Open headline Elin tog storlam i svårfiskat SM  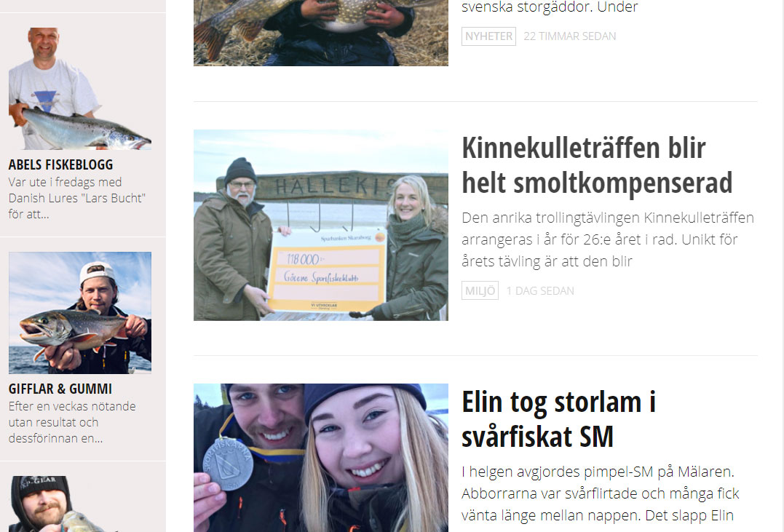[x=558, y=419]
